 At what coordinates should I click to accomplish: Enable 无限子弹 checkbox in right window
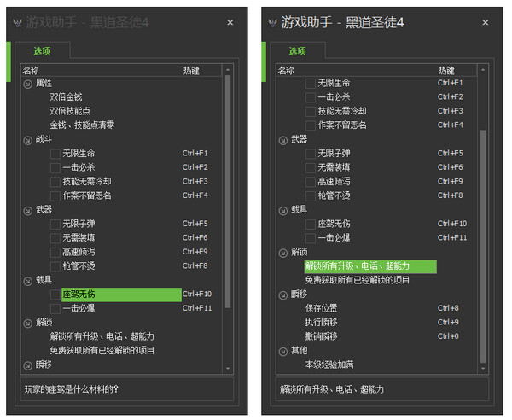tap(311, 154)
